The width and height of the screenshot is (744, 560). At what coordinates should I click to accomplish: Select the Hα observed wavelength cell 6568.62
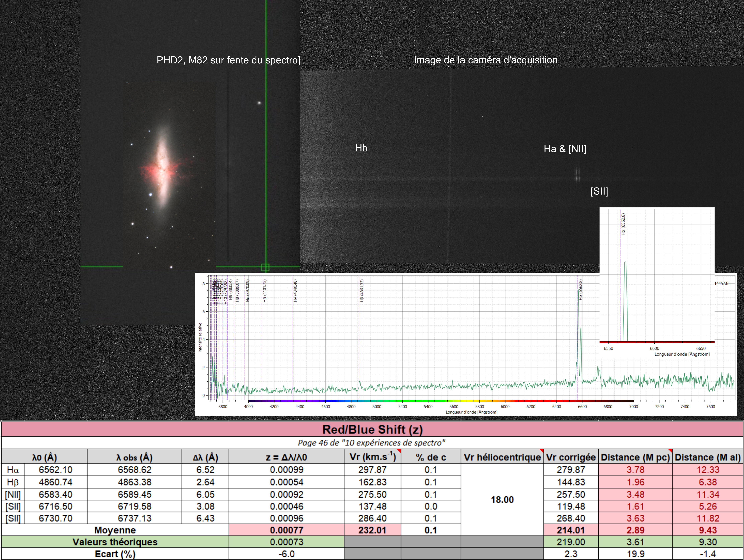pyautogui.click(x=134, y=469)
